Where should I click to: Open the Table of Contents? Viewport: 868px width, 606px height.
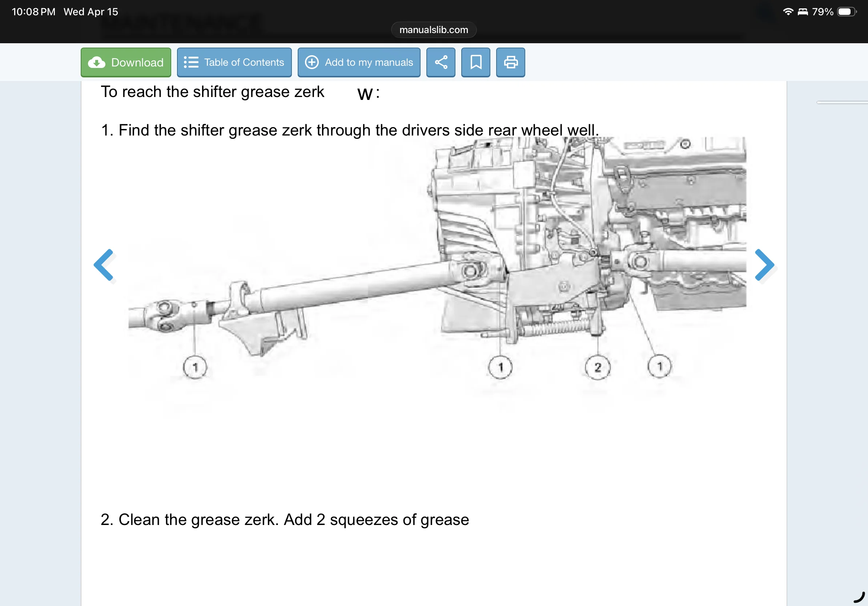pyautogui.click(x=234, y=62)
